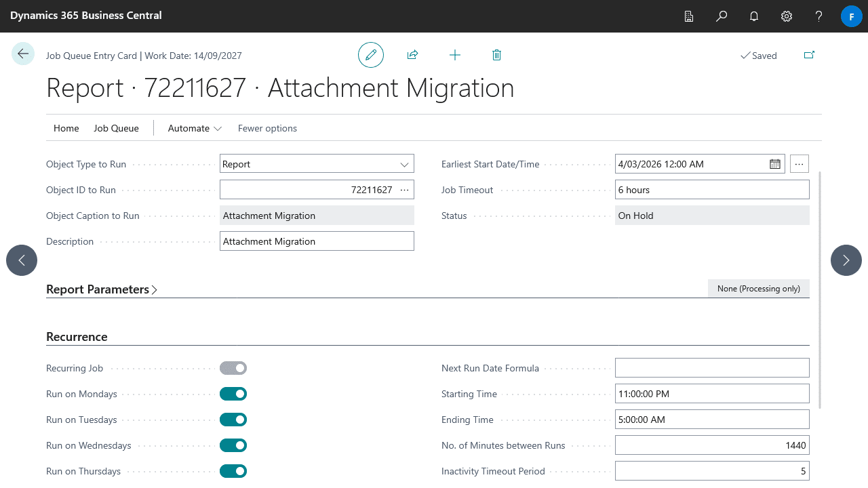
Task: Disable Run on Tuesdays switch
Action: (x=233, y=420)
